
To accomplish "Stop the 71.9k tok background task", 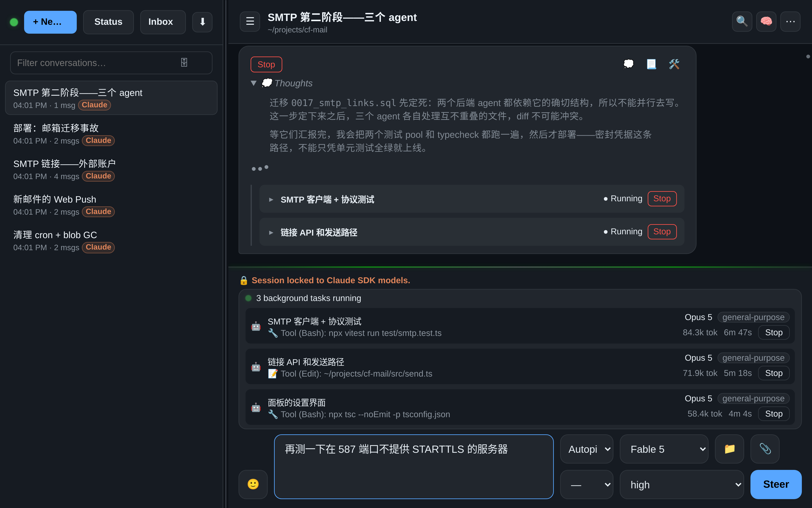I will pos(774,373).
